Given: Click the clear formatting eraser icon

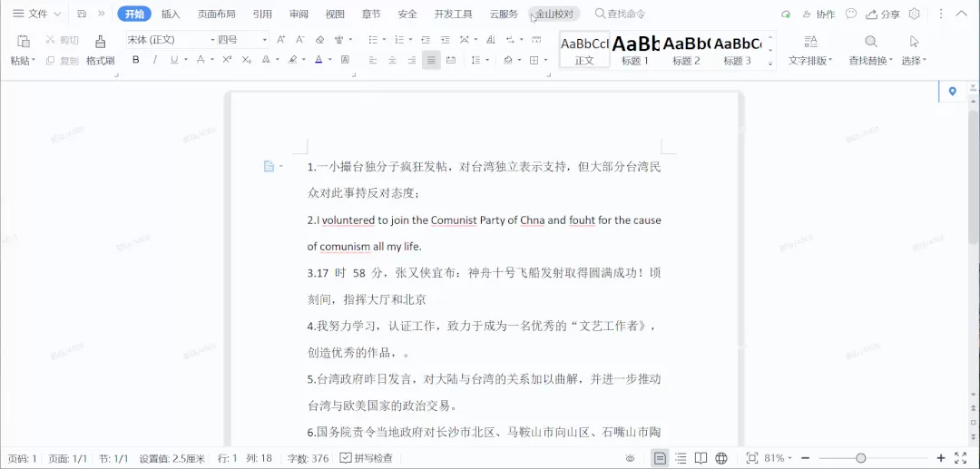Looking at the screenshot, I should [320, 40].
